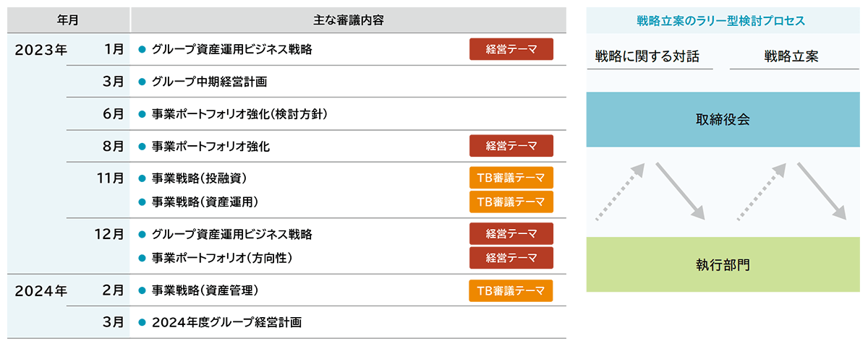Screen dimensions: 868x346
Task: Click the 戦略立案のラリー型検討プロセス title bar
Action: click(723, 20)
